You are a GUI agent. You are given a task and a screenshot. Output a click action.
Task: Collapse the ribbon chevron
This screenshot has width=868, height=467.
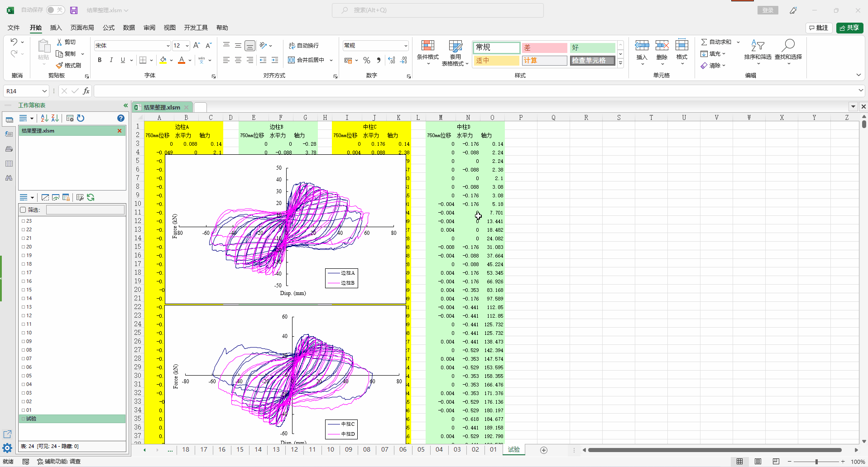(x=858, y=75)
